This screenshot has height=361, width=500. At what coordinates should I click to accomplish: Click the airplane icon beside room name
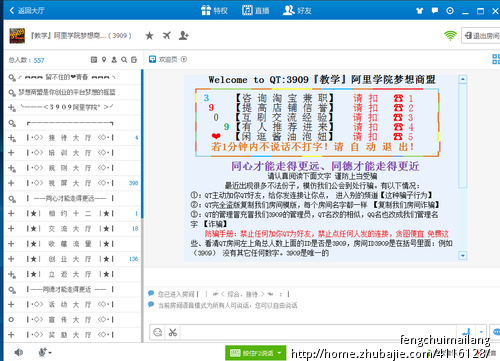(x=167, y=35)
